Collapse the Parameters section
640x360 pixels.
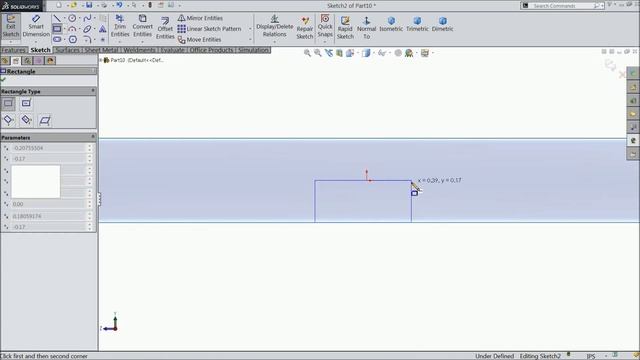(x=93, y=137)
